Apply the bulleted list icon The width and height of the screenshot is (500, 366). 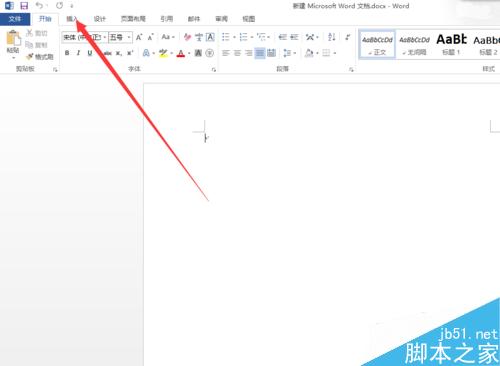point(226,37)
